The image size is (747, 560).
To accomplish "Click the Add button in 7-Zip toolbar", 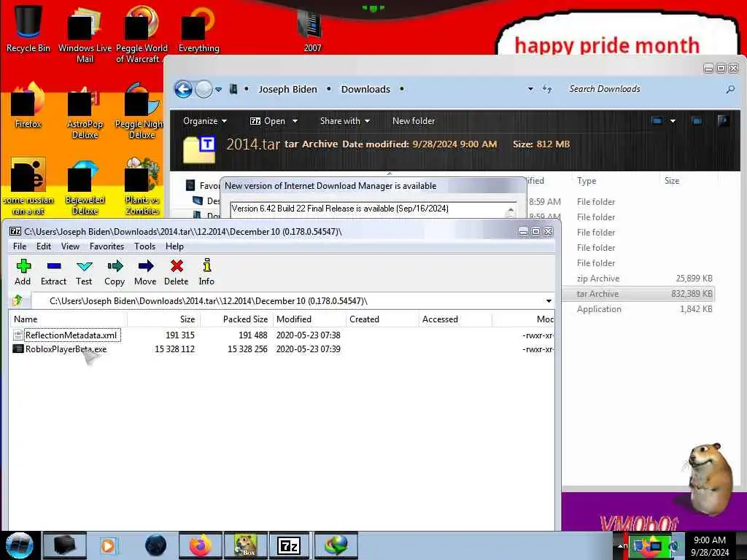I will [23, 272].
